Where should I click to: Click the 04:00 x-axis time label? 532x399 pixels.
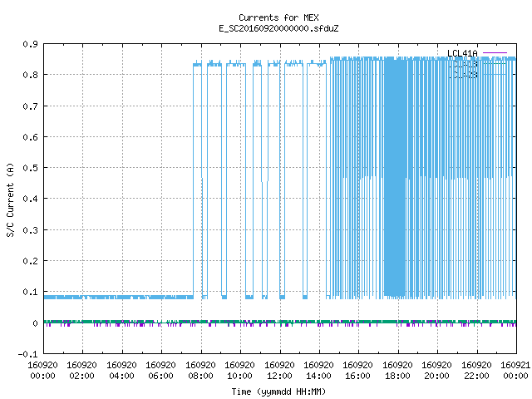121,376
